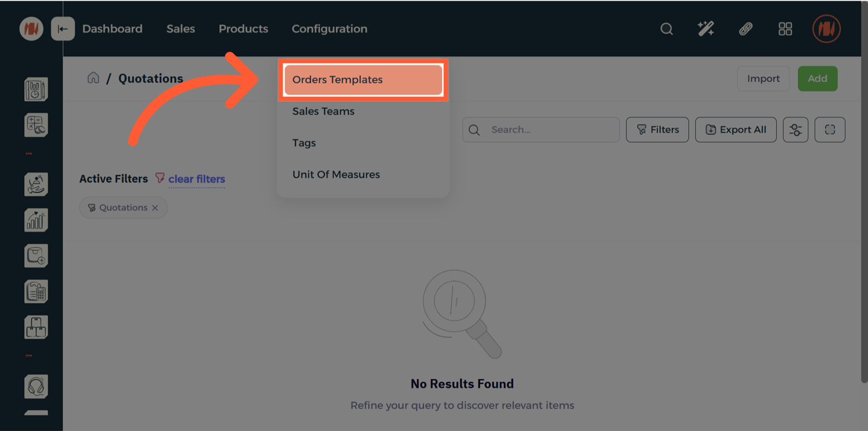Toggle the fullscreen view button

830,130
